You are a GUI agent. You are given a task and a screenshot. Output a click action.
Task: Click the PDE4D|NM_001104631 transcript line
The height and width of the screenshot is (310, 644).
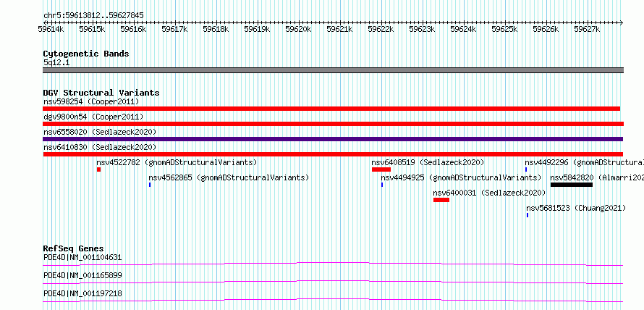pyautogui.click(x=333, y=264)
